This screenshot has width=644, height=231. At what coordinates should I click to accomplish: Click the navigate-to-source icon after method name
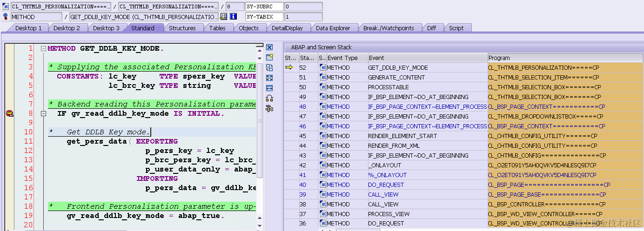tap(223, 17)
